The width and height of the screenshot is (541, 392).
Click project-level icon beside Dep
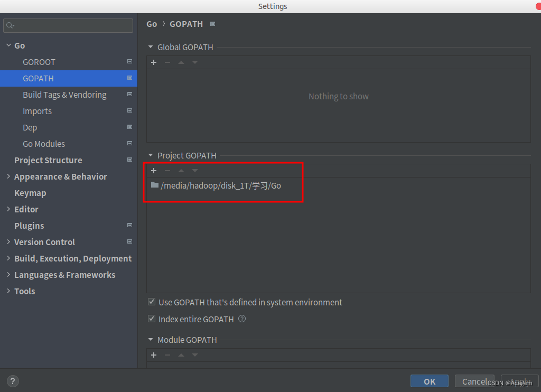pos(130,127)
